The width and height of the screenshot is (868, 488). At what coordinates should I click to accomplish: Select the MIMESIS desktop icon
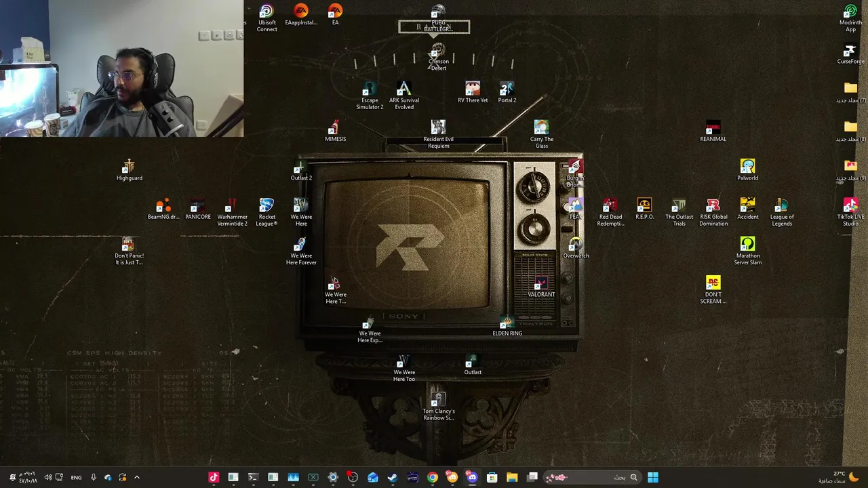pos(335,131)
